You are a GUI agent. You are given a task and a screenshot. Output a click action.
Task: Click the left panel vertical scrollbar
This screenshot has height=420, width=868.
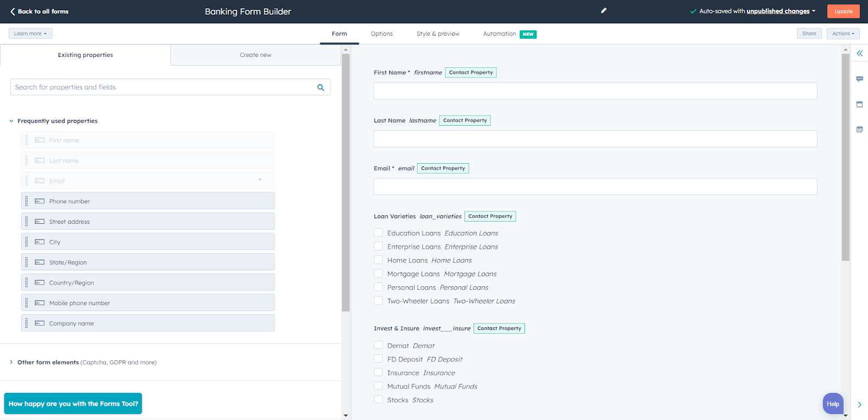coord(346,183)
